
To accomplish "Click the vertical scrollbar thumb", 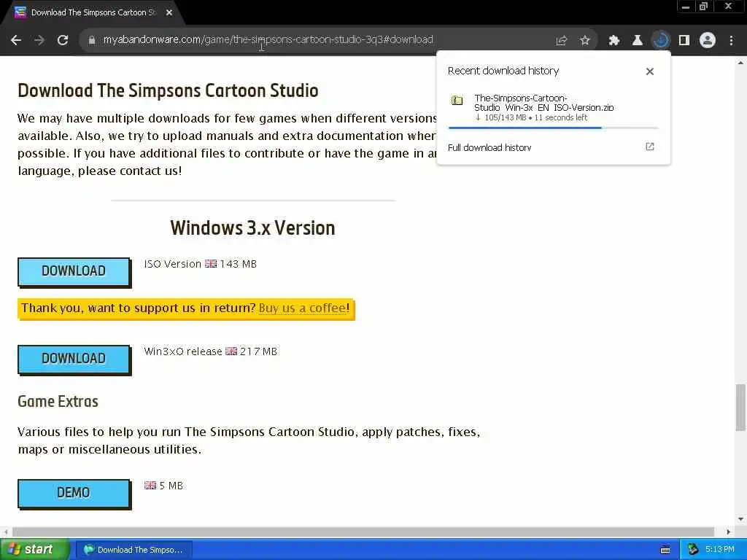I will 740,408.
